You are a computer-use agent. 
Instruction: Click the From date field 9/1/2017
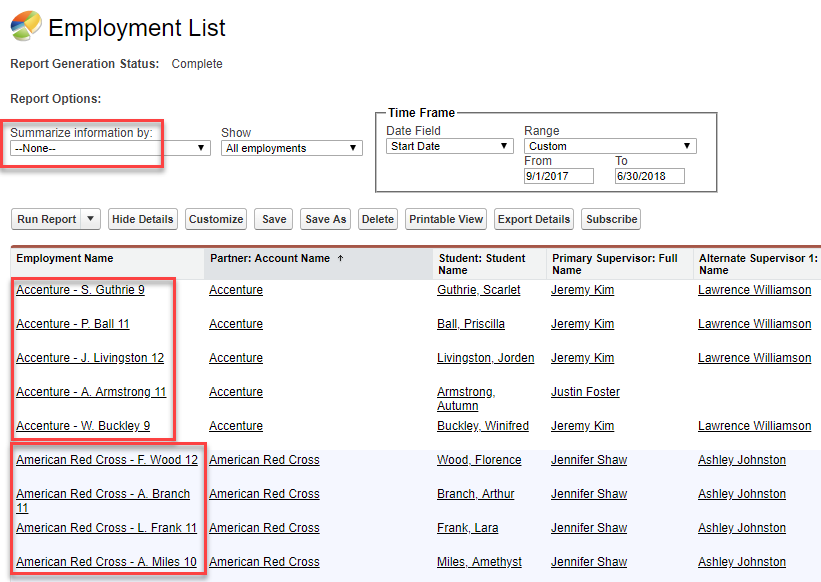pyautogui.click(x=559, y=176)
